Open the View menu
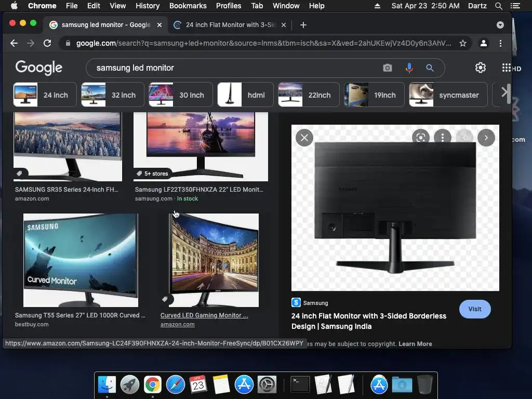The height and width of the screenshot is (399, 532). 118,6
